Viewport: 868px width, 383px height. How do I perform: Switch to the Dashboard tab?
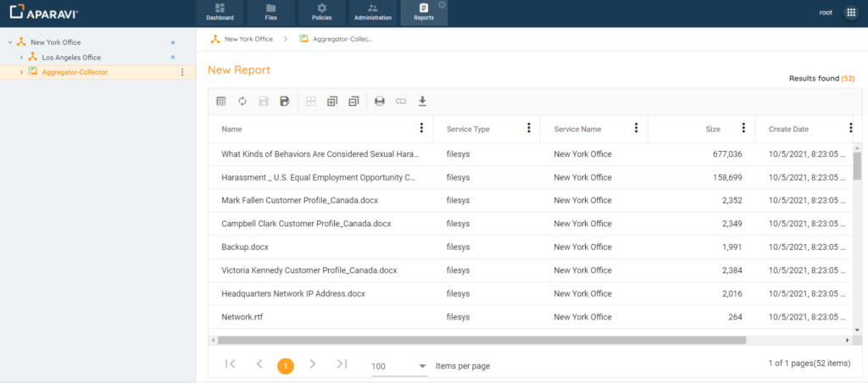[x=220, y=13]
